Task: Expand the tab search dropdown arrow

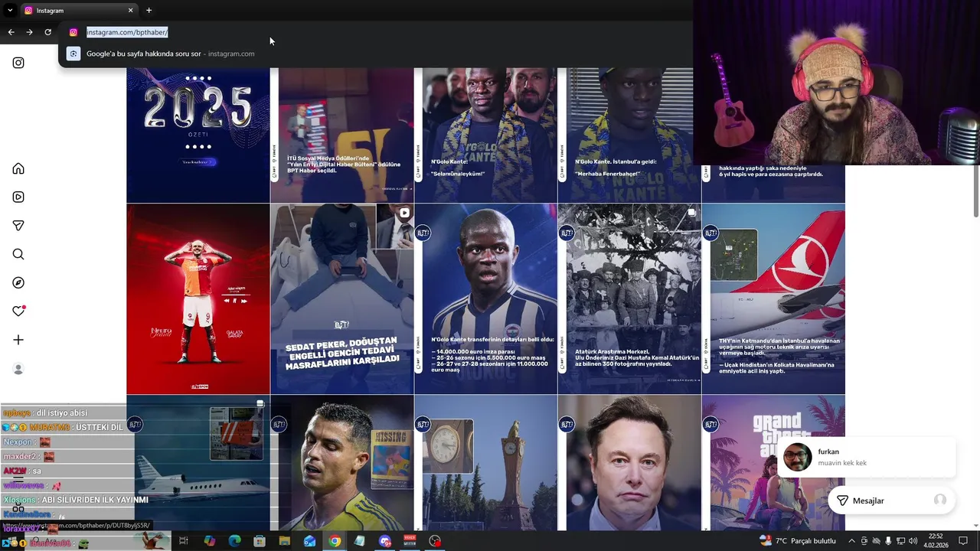Action: click(9, 10)
